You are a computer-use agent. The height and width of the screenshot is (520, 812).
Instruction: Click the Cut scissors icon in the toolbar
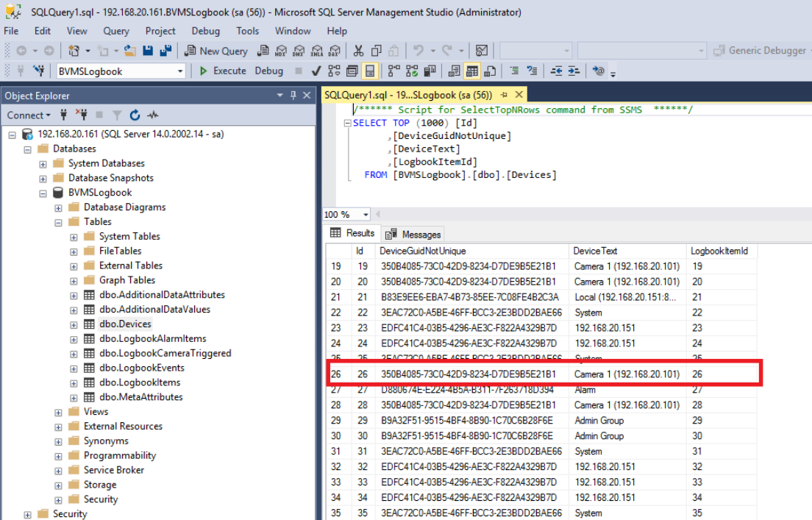point(358,51)
